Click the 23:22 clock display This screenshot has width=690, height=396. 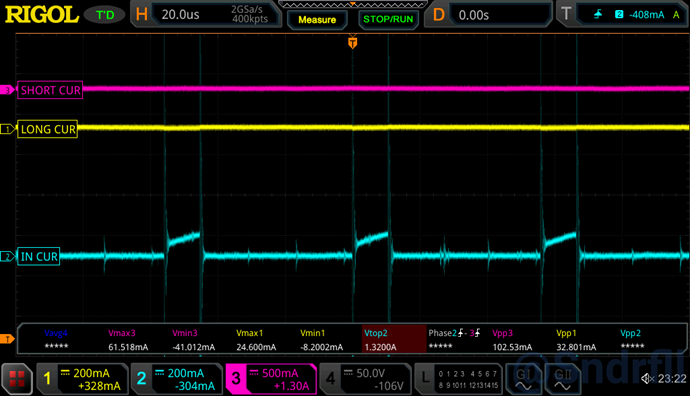(x=672, y=378)
